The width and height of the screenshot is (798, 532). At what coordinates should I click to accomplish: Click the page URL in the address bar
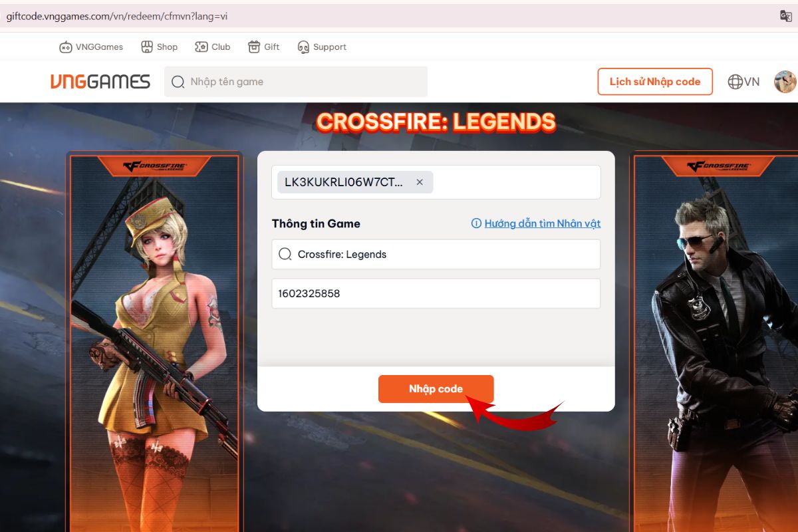click(x=117, y=16)
